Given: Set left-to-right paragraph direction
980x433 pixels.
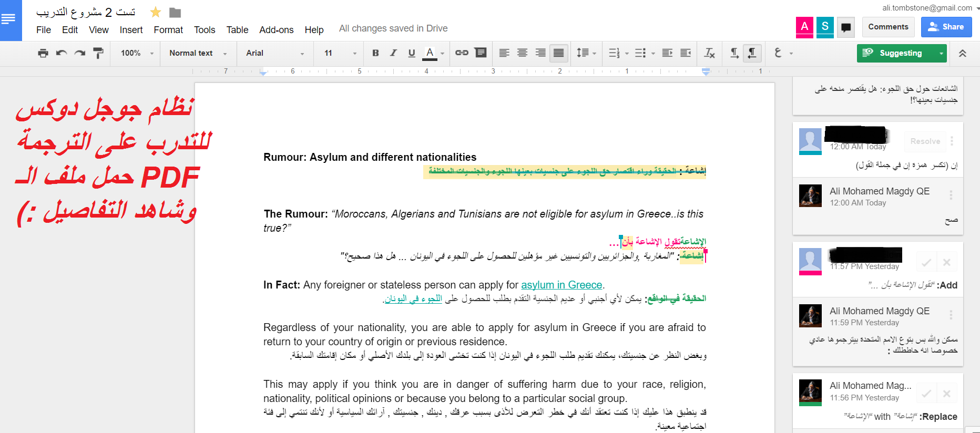Looking at the screenshot, I should (734, 53).
